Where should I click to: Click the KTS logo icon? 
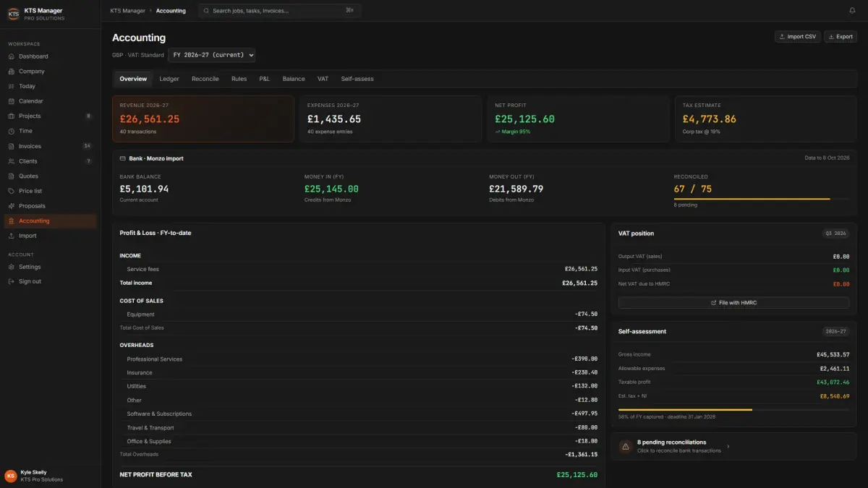13,14
